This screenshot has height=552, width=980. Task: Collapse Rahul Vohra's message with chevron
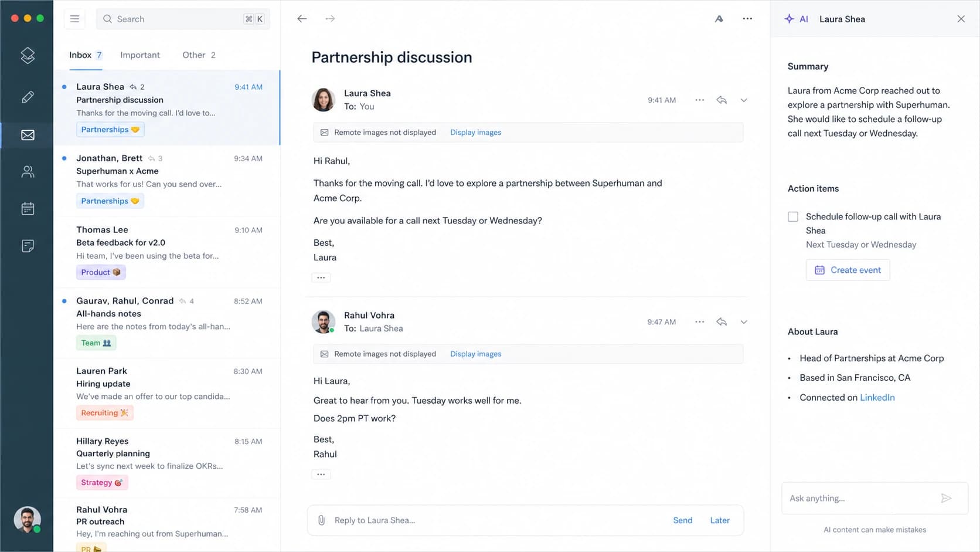[x=744, y=322]
